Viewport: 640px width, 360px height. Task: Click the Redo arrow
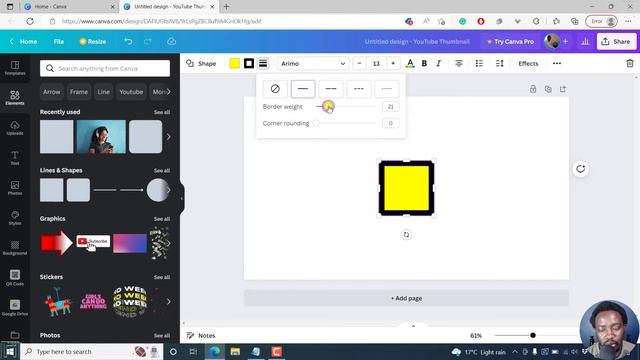pyautogui.click(x=148, y=41)
